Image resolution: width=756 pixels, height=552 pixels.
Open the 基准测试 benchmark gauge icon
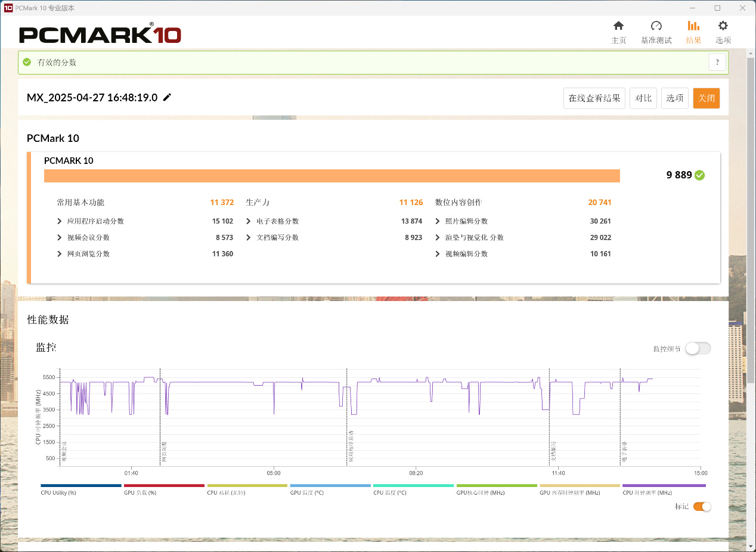click(656, 26)
